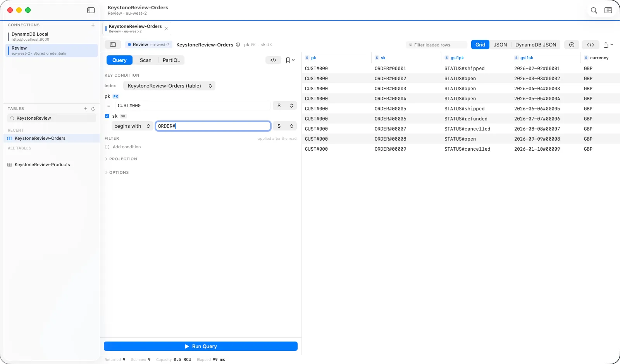620x364 pixels.
Task: Open code view in results toolbar
Action: click(x=591, y=45)
